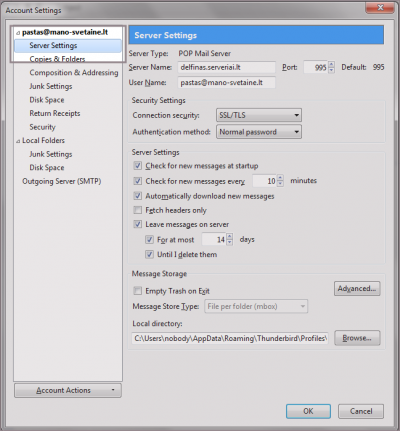The image size is (400, 431).
Task: Click Cancel to discard changes
Action: [361, 411]
